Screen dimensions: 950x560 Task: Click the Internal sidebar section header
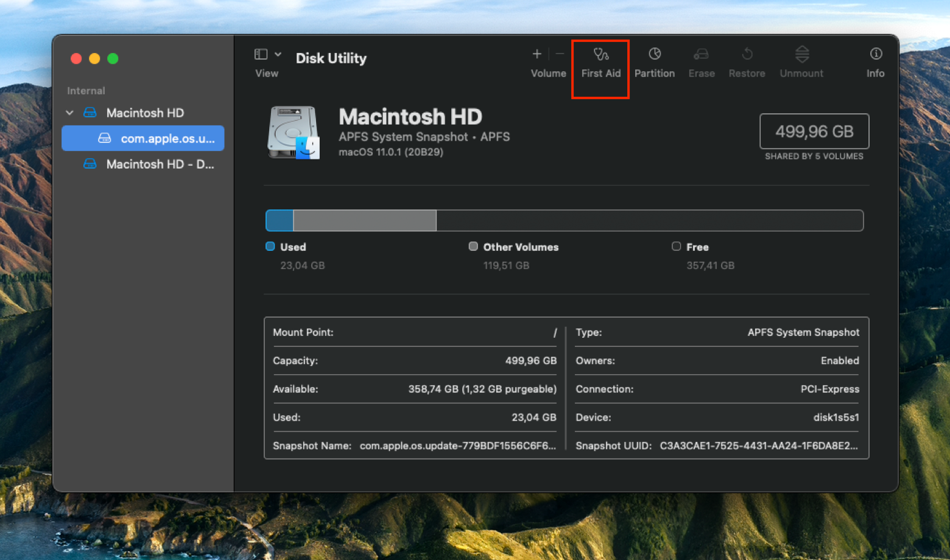[x=86, y=91]
